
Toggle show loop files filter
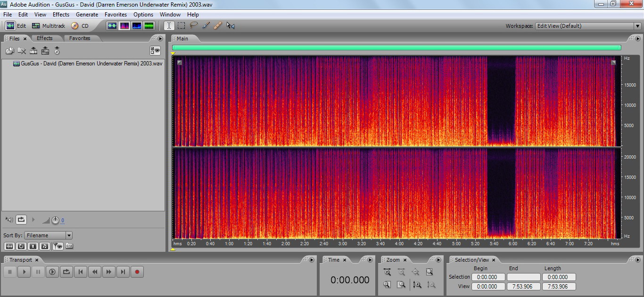pos(21,246)
